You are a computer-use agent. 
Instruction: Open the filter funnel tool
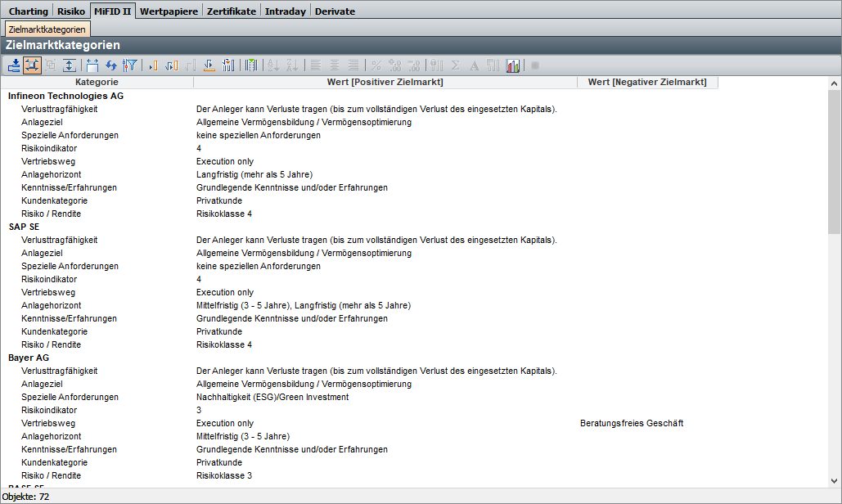(129, 65)
